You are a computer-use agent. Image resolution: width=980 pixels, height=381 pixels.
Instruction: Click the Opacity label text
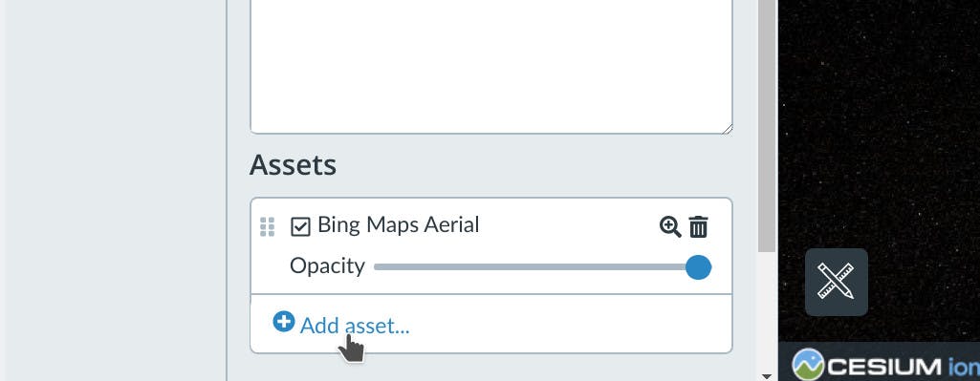click(x=327, y=266)
